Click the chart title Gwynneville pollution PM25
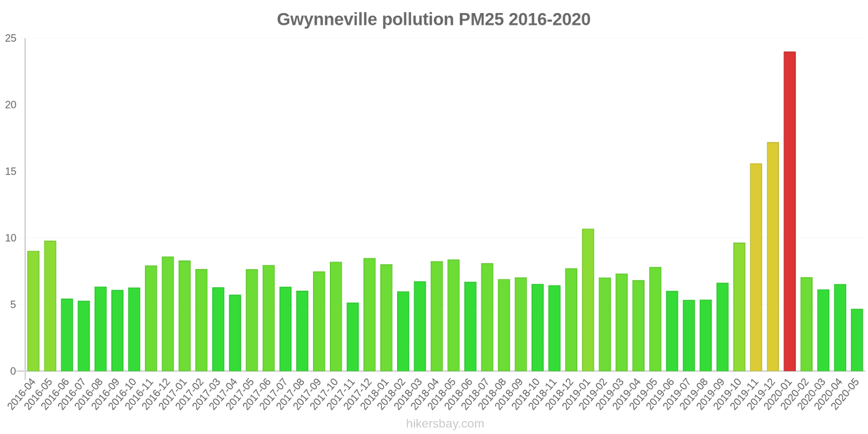The width and height of the screenshot is (868, 434). (433, 20)
